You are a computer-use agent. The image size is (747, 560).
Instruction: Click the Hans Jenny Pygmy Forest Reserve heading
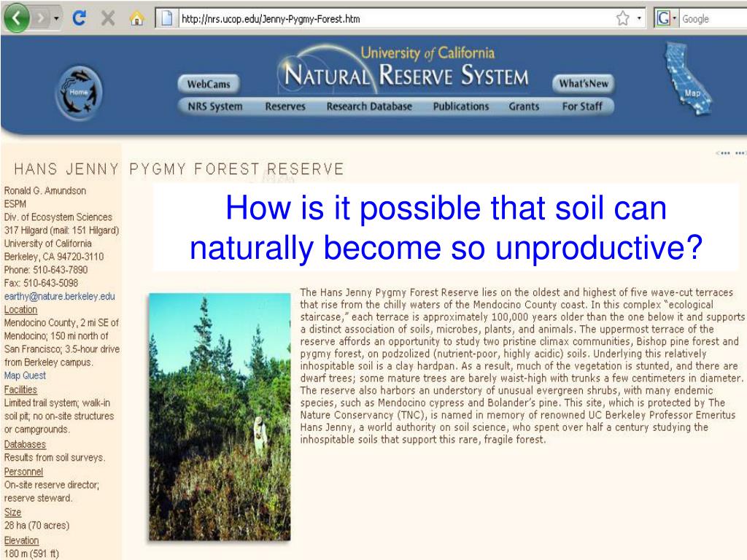click(179, 169)
